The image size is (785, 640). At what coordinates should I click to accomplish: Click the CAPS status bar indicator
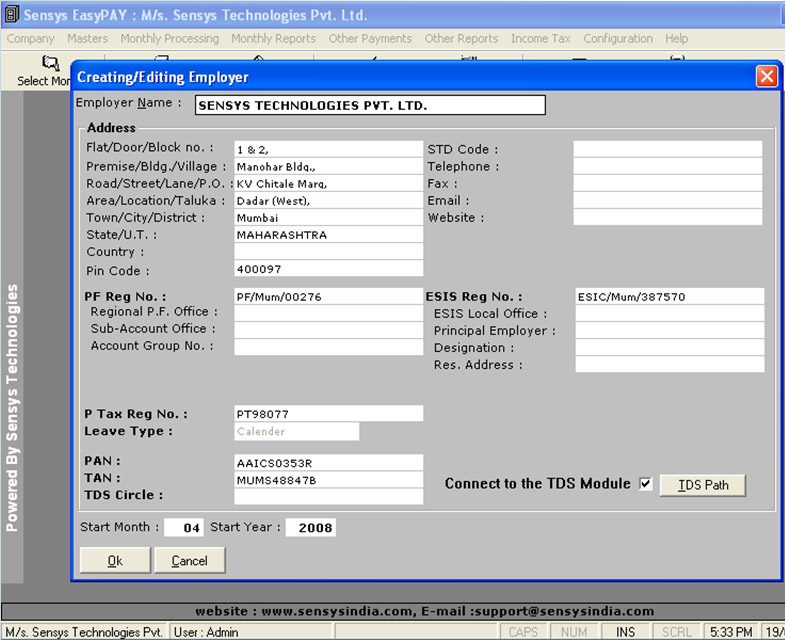tap(523, 632)
